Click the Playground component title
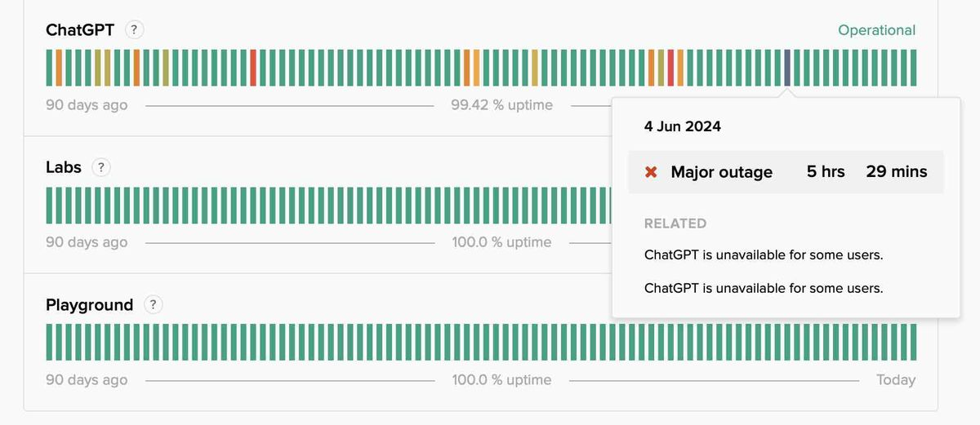 89,305
